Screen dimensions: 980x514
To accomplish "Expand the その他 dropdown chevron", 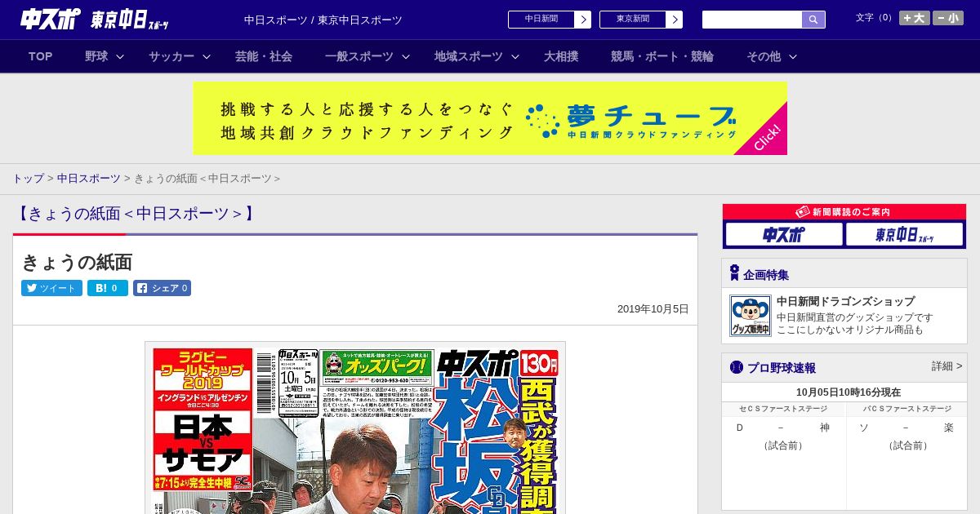I will pyautogui.click(x=793, y=56).
